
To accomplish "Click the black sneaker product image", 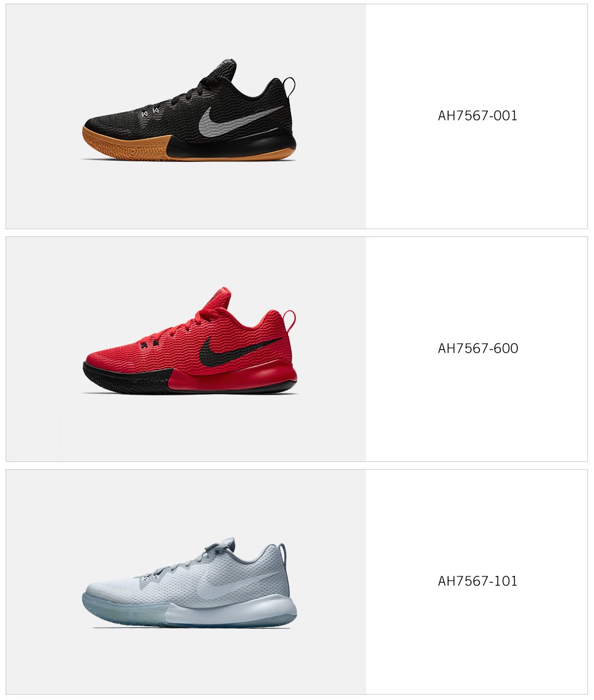I will tap(190, 110).
